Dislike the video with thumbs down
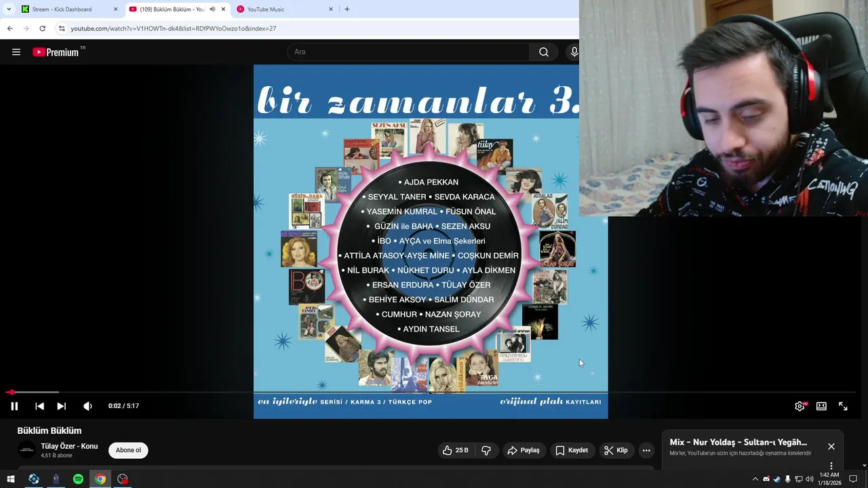The width and height of the screenshot is (868, 488). (486, 450)
